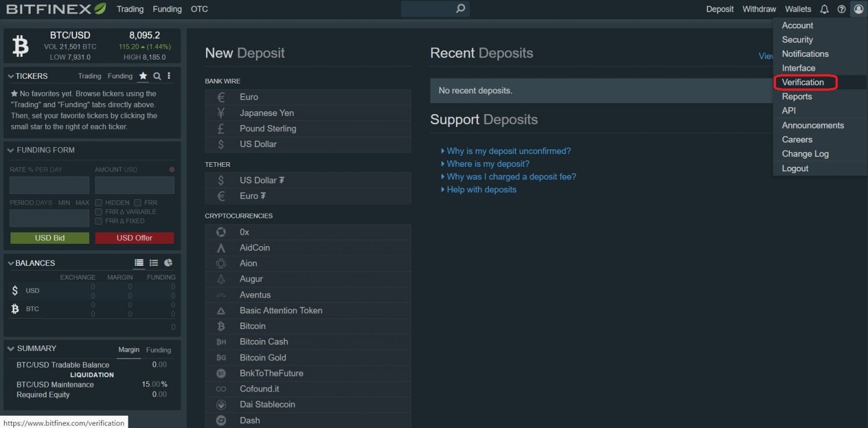Screen dimensions: 868x428
Task: Select Euro Tether deposit option
Action: [308, 196]
